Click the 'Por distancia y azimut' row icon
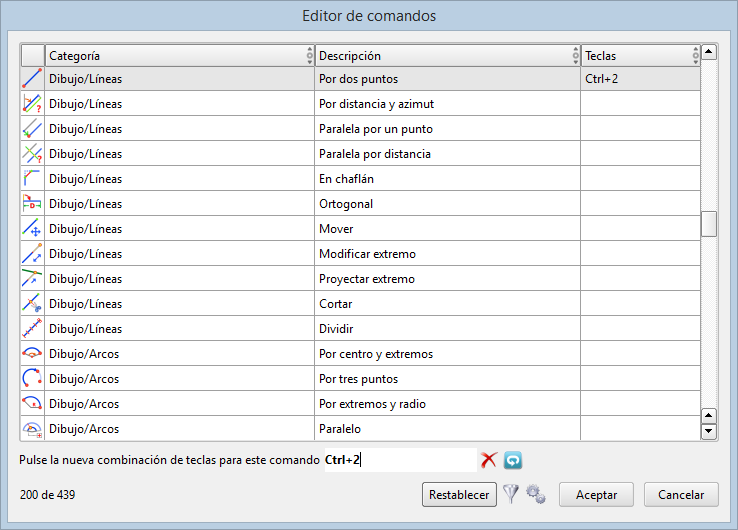The height and width of the screenshot is (530, 738). click(x=32, y=104)
